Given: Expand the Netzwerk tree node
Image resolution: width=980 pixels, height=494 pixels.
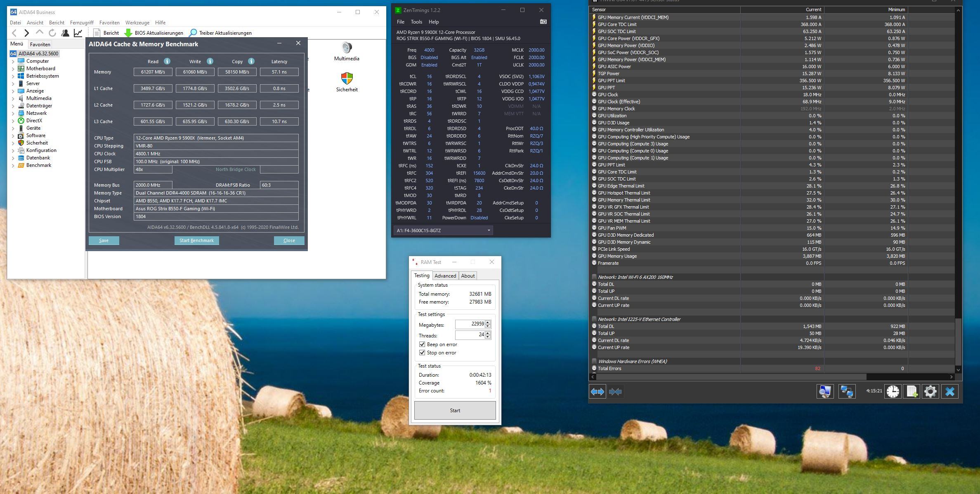Looking at the screenshot, I should [x=13, y=113].
